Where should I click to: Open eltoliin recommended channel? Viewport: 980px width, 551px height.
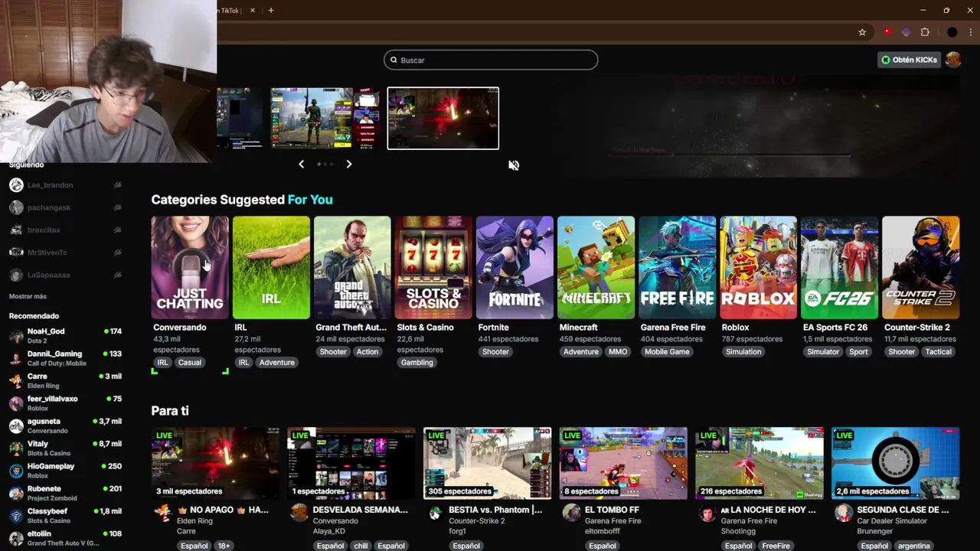[x=65, y=538]
